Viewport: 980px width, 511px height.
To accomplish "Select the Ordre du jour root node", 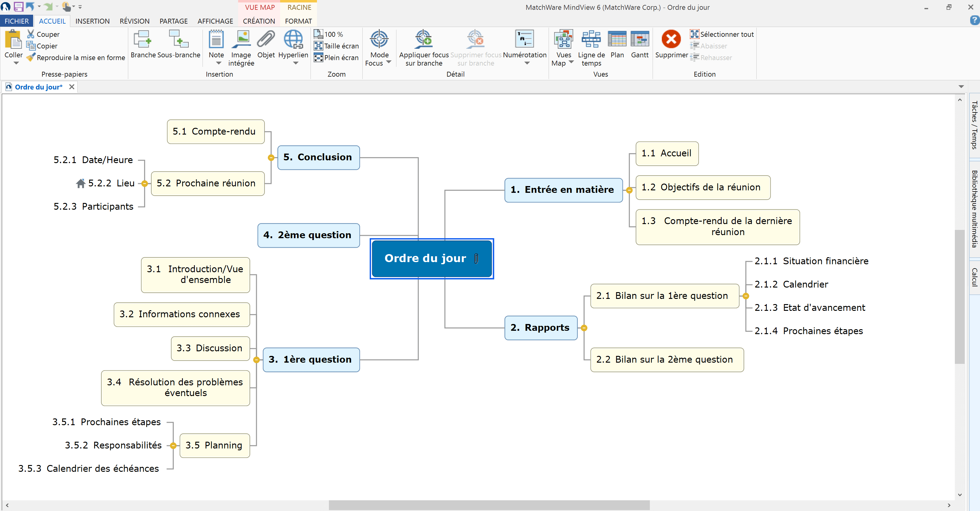I will [x=432, y=258].
